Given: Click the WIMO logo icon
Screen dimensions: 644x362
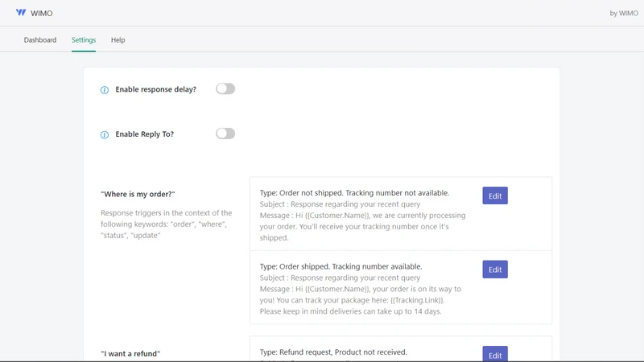Looking at the screenshot, I should point(21,13).
